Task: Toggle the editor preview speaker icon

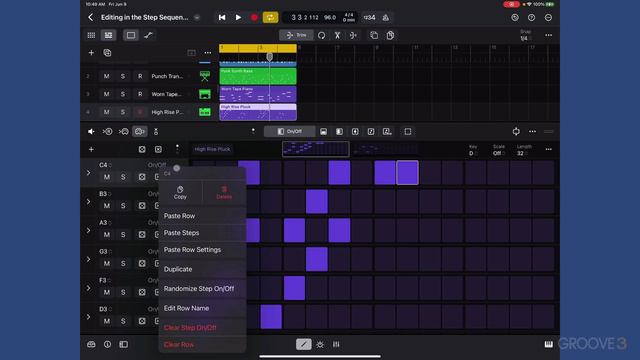Action: pyautogui.click(x=91, y=131)
